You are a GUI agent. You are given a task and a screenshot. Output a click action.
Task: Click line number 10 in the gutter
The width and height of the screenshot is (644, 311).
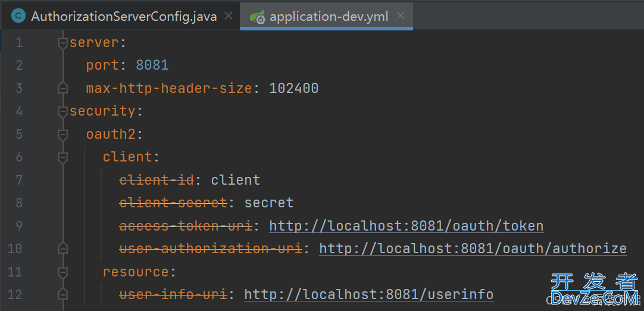[15, 249]
